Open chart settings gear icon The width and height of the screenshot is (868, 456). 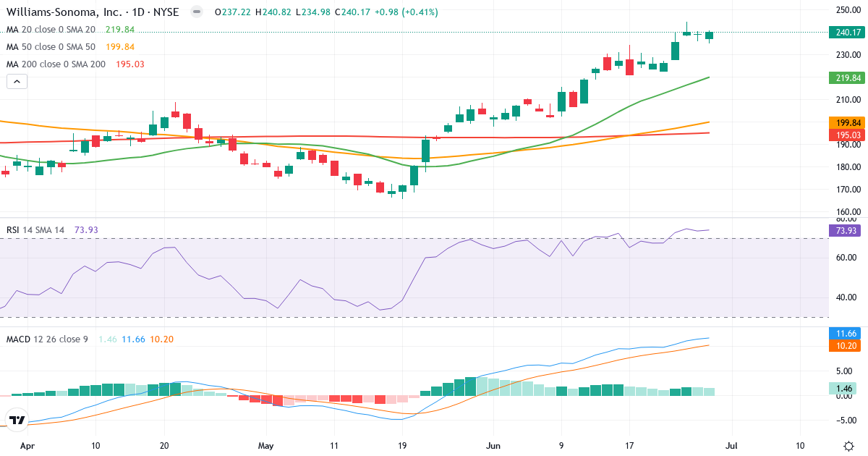(x=847, y=446)
